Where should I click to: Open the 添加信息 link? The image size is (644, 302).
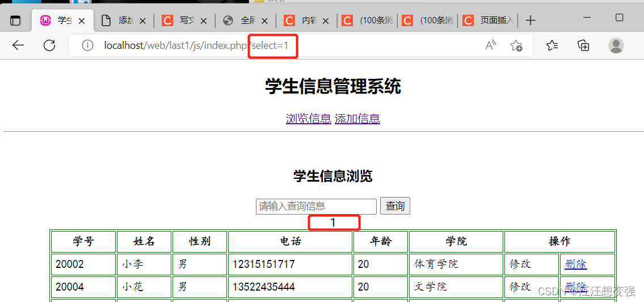click(357, 119)
